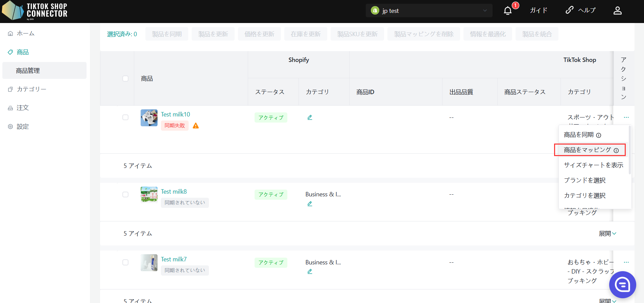The height and width of the screenshot is (303, 644).
Task: Click the help link chain icon
Action: (x=570, y=10)
